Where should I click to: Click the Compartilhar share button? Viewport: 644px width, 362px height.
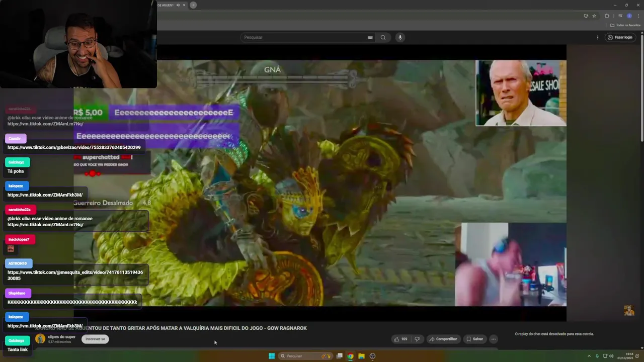pyautogui.click(x=443, y=339)
